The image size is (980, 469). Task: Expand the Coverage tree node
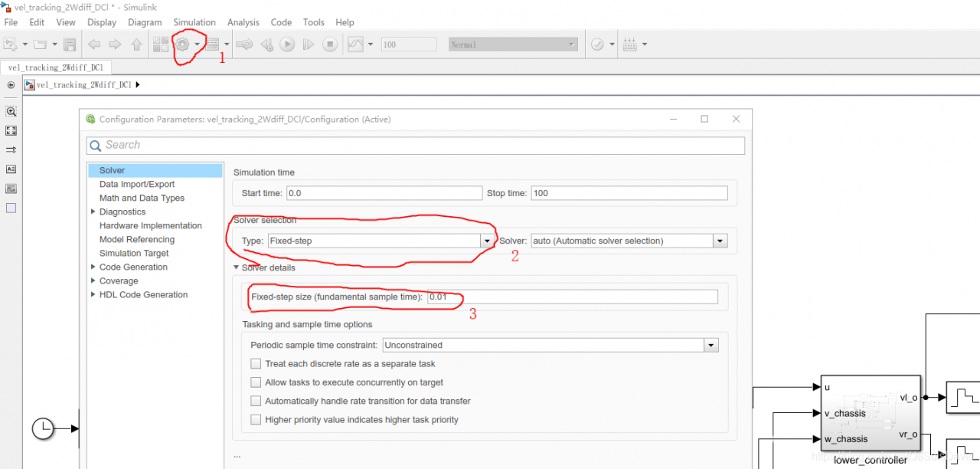(x=93, y=280)
